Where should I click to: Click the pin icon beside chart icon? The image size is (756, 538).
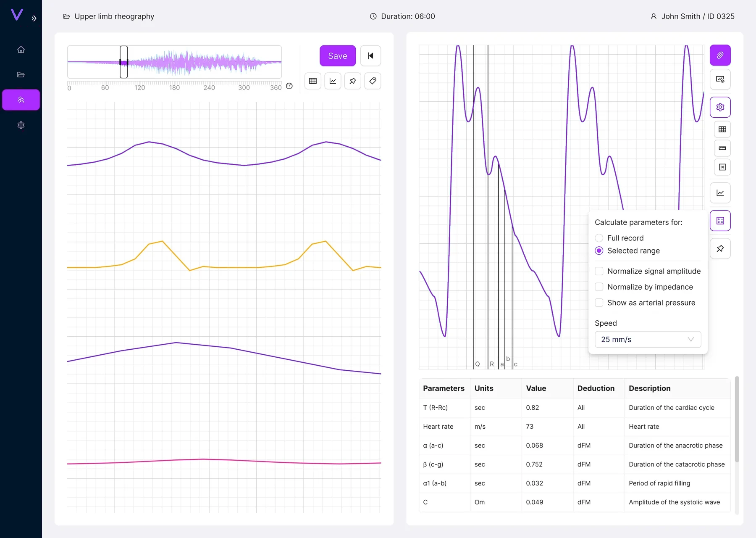point(353,81)
